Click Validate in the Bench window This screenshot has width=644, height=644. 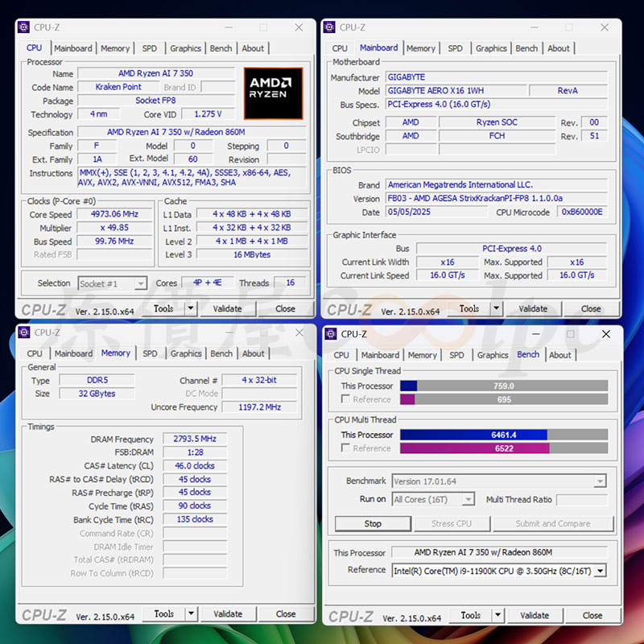[535, 615]
